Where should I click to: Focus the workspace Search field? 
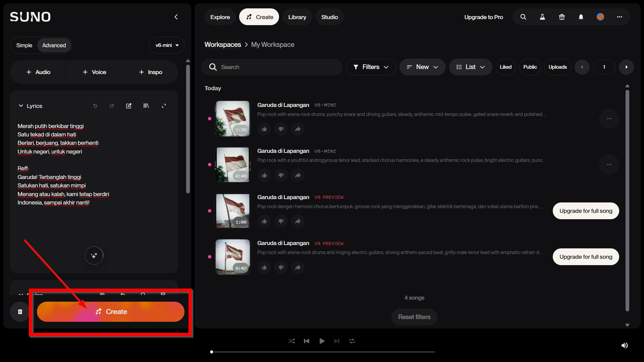(272, 67)
